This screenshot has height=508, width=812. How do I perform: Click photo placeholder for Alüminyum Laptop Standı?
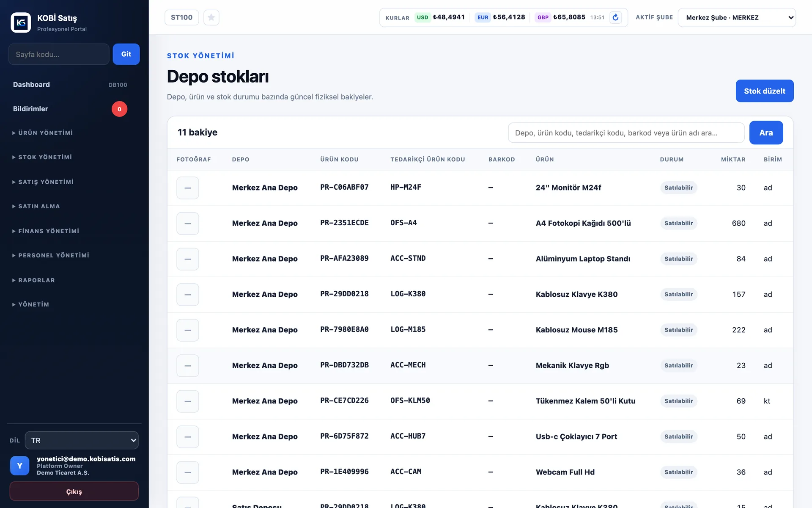coord(188,259)
